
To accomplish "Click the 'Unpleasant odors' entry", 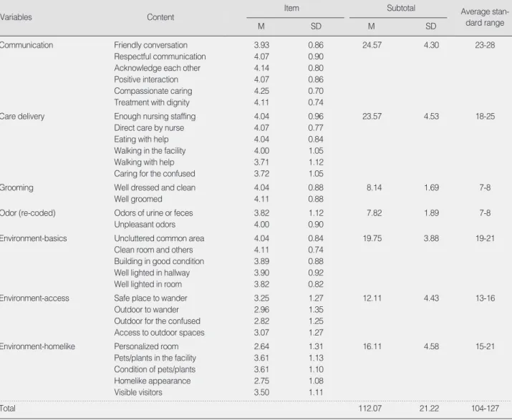I will pyautogui.click(x=145, y=224).
